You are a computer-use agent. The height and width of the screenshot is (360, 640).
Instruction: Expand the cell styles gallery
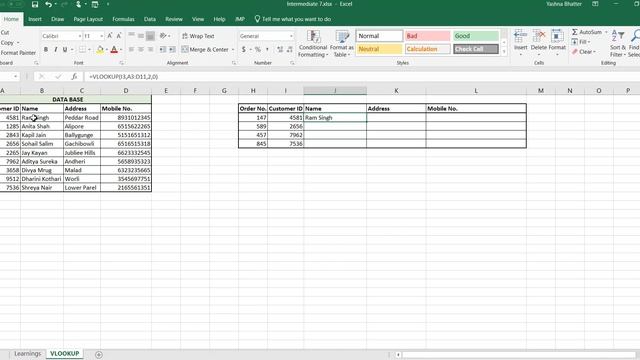[504, 52]
